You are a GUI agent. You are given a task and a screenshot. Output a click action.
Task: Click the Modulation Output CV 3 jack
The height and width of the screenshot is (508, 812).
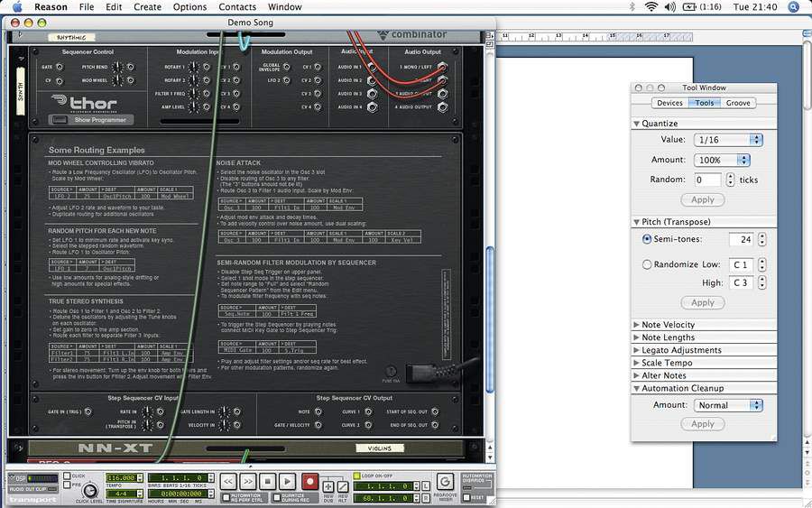pyautogui.click(x=317, y=94)
